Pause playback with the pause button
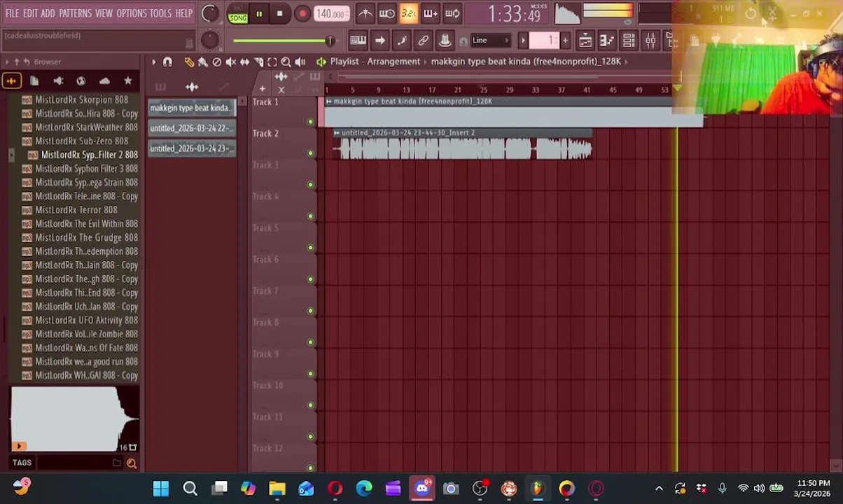This screenshot has width=843, height=504. pyautogui.click(x=259, y=14)
